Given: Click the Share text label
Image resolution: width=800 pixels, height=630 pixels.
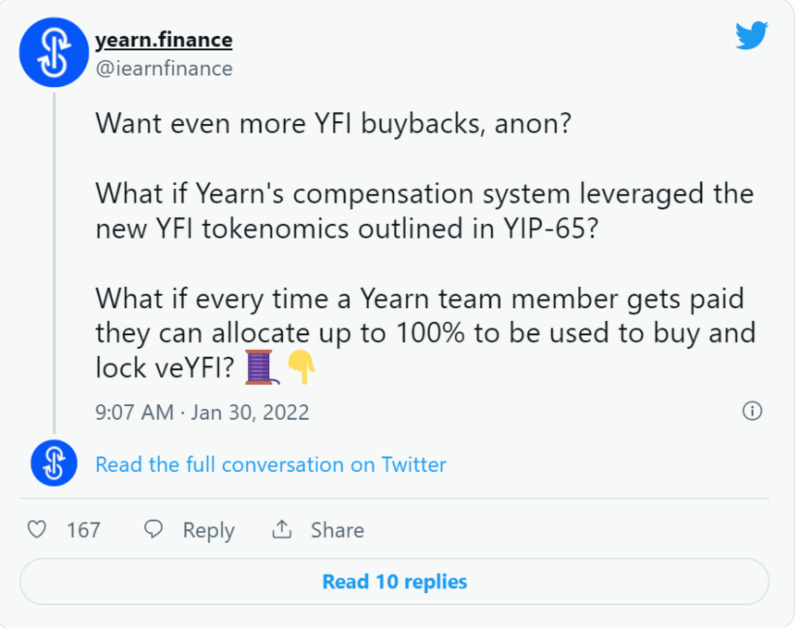Looking at the screenshot, I should [x=337, y=530].
